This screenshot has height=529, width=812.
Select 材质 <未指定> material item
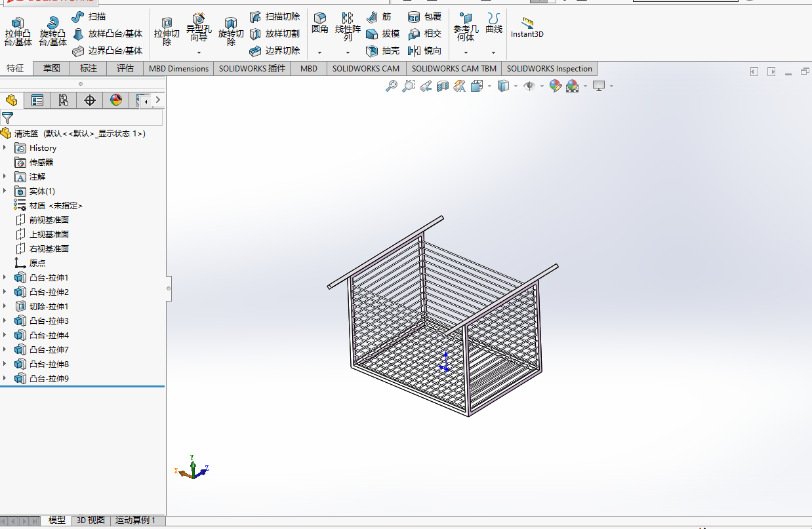[49, 206]
